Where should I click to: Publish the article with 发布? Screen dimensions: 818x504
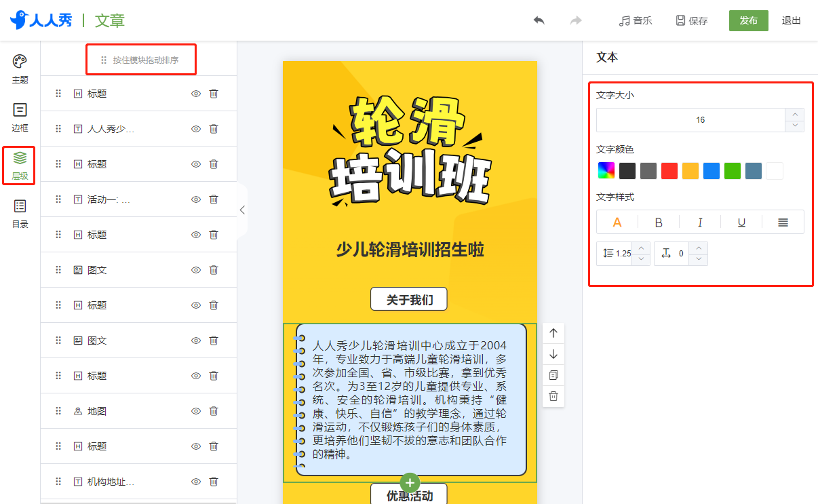point(749,20)
